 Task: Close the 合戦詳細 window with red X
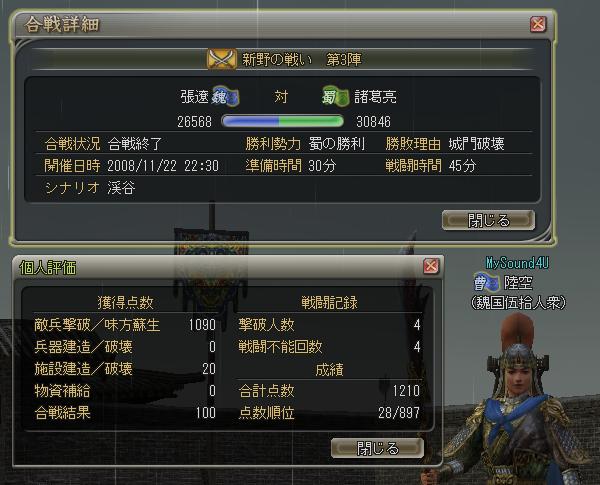pyautogui.click(x=538, y=24)
